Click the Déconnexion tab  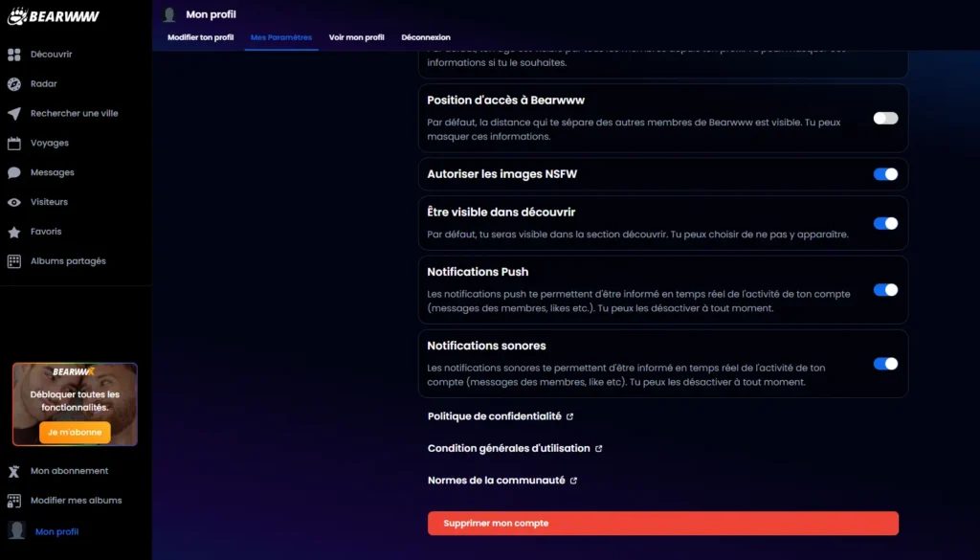(426, 37)
